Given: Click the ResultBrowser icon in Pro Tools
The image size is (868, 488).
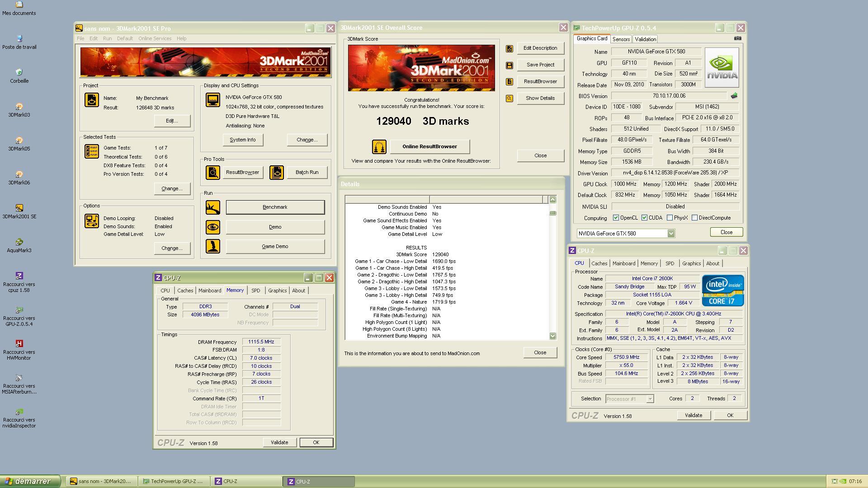Looking at the screenshot, I should click(213, 172).
